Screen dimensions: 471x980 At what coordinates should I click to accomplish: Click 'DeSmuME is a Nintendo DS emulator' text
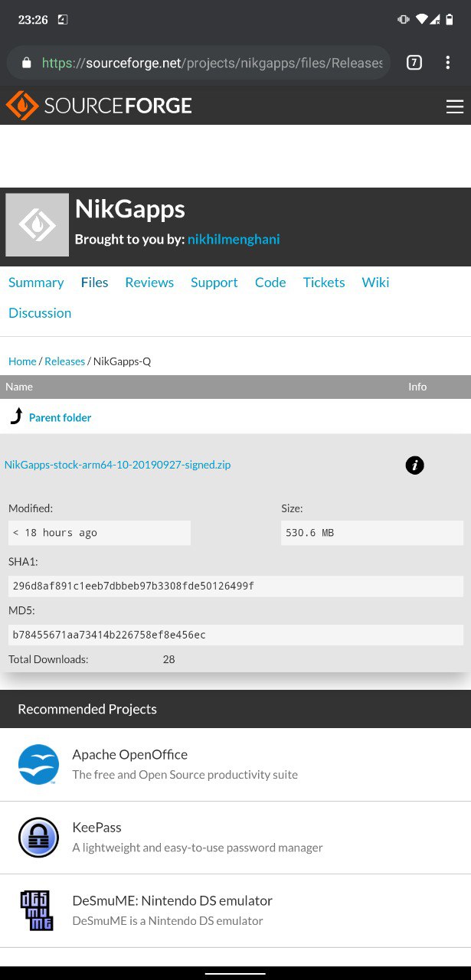point(168,921)
